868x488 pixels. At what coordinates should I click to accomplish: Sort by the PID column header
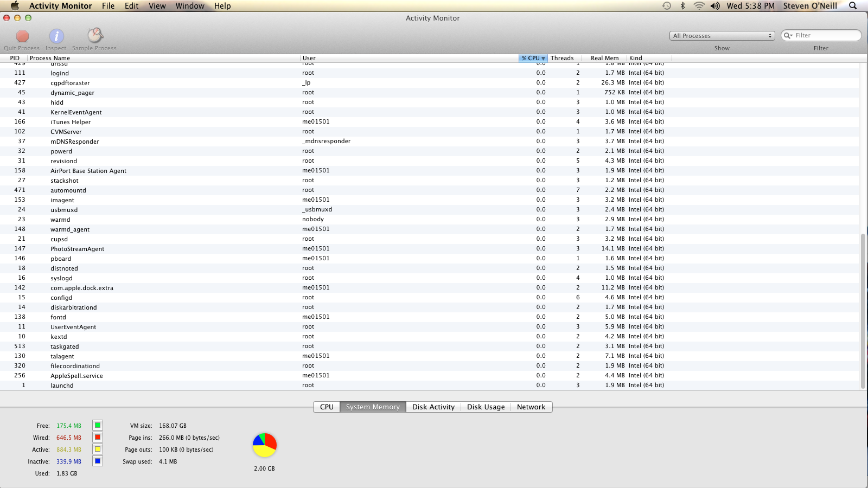(x=15, y=58)
